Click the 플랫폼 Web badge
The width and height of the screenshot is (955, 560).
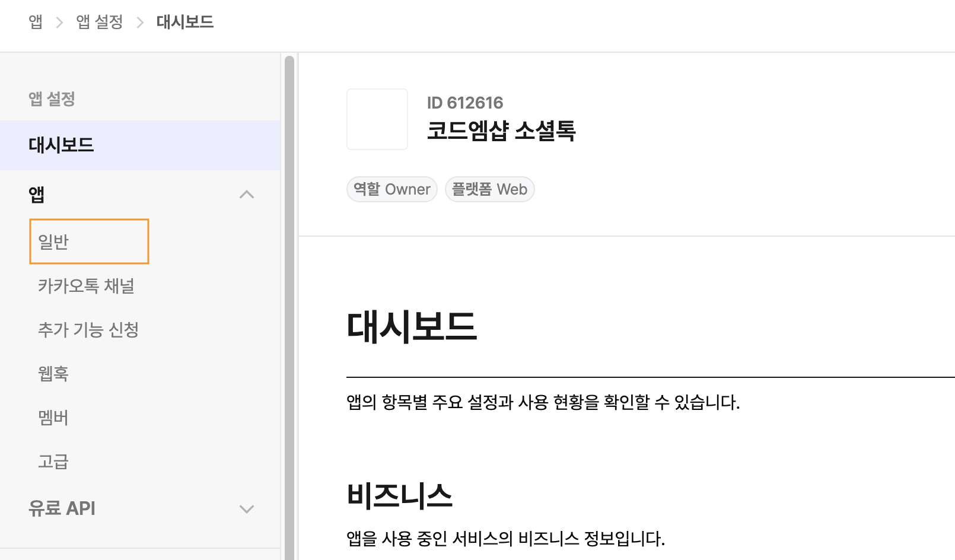coord(489,189)
